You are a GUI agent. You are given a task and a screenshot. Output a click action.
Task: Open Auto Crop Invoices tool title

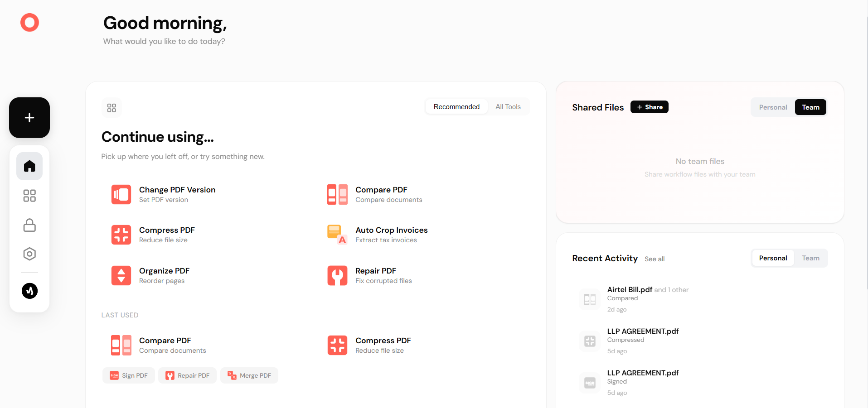[x=392, y=230]
